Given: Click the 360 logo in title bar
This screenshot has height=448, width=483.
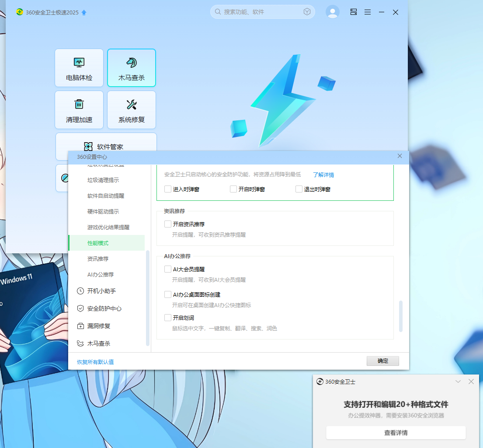Looking at the screenshot, I should [x=19, y=12].
